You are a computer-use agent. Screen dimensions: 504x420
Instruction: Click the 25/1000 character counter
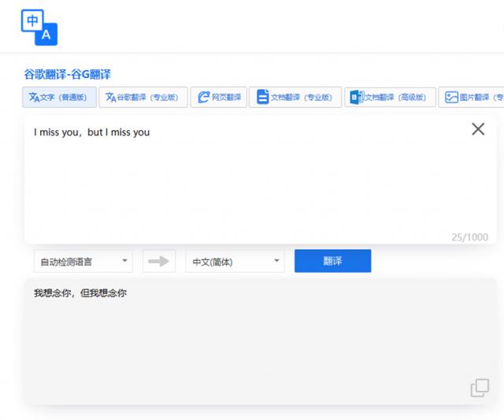tap(469, 236)
